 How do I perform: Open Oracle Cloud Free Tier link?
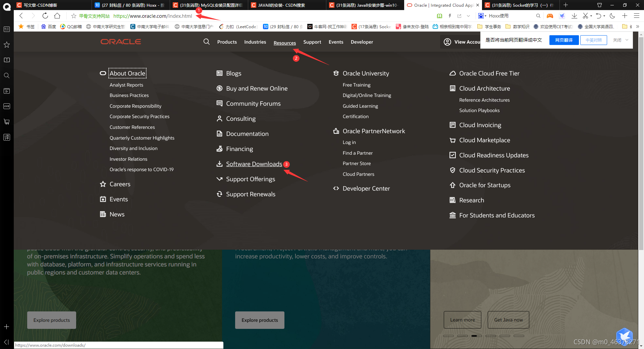(x=489, y=73)
